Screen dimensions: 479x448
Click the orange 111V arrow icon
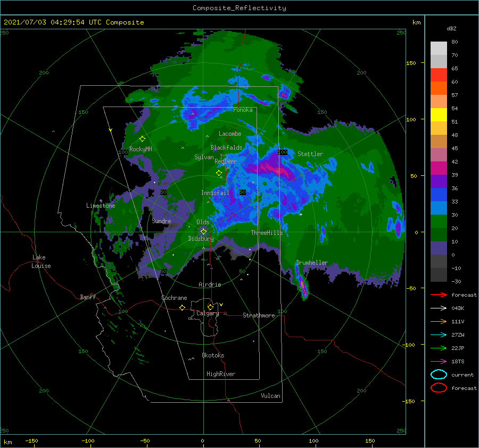(439, 321)
